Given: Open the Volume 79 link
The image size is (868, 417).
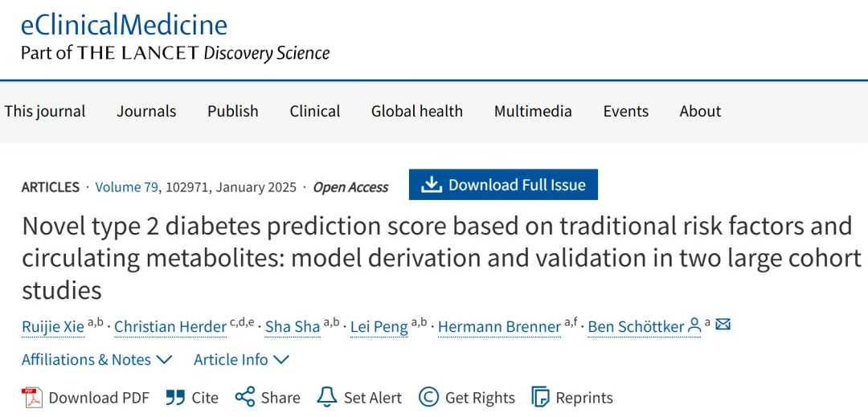Looking at the screenshot, I should click(x=127, y=187).
